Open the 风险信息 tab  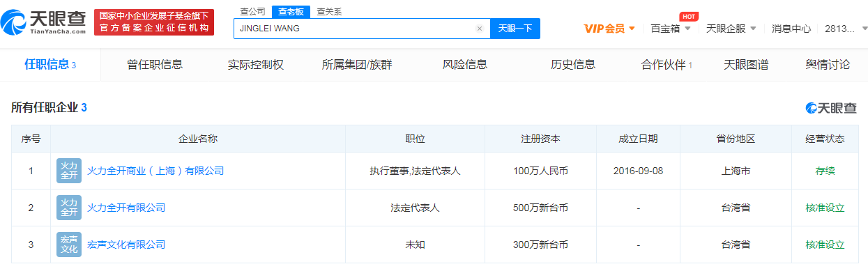pos(465,65)
